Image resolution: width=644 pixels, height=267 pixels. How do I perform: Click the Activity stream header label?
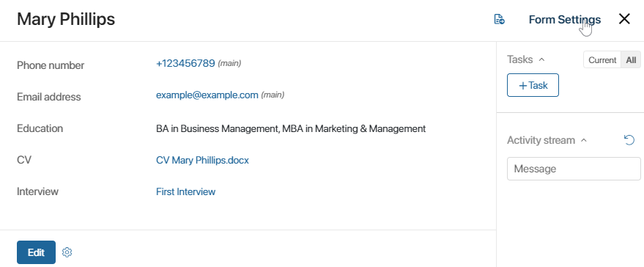(x=541, y=140)
